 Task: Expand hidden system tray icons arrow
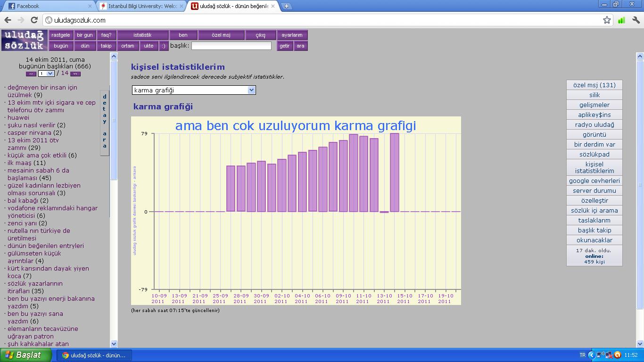(591, 355)
